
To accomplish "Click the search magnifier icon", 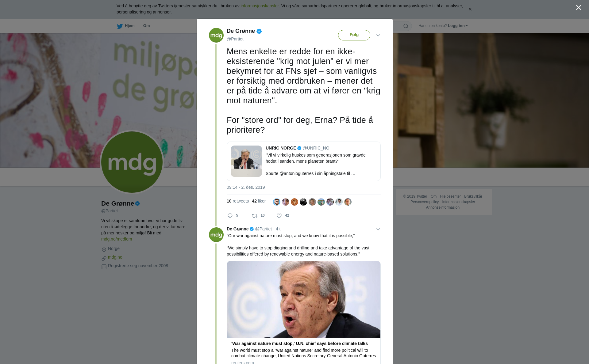I will pyautogui.click(x=406, y=26).
